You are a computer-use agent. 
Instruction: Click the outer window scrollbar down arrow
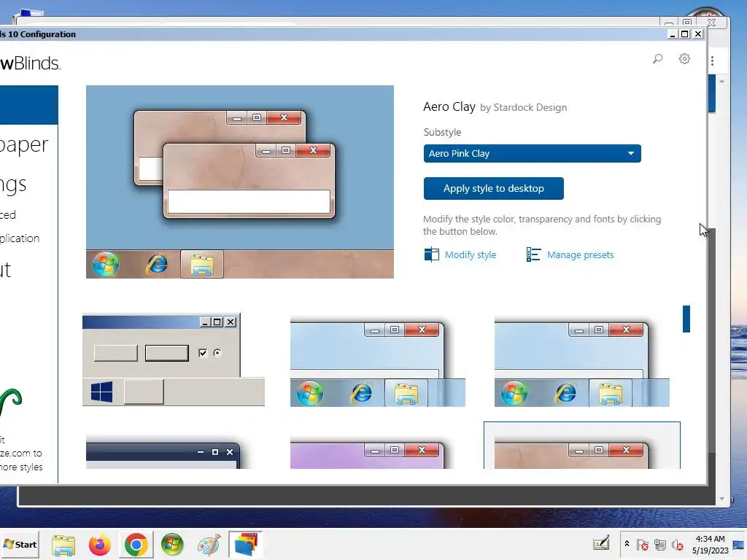(x=721, y=499)
